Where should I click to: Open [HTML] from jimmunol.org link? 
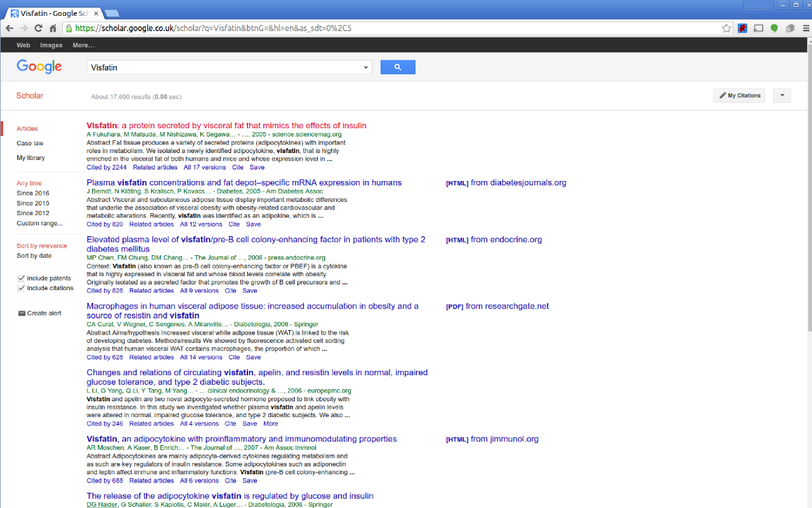click(x=492, y=439)
